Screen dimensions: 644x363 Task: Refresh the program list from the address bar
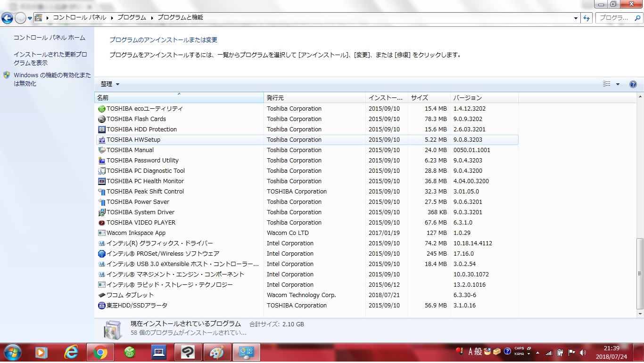[x=586, y=18]
